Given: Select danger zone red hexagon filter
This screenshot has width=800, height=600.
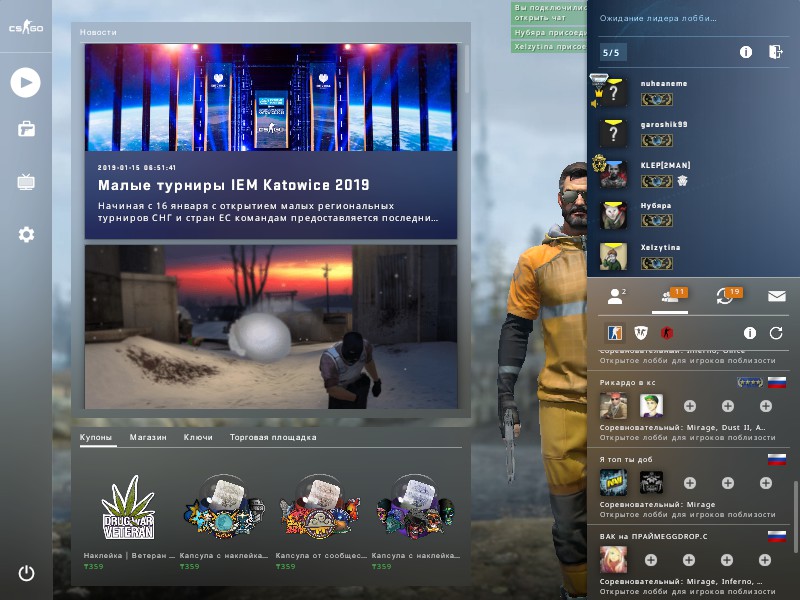Looking at the screenshot, I should (667, 333).
